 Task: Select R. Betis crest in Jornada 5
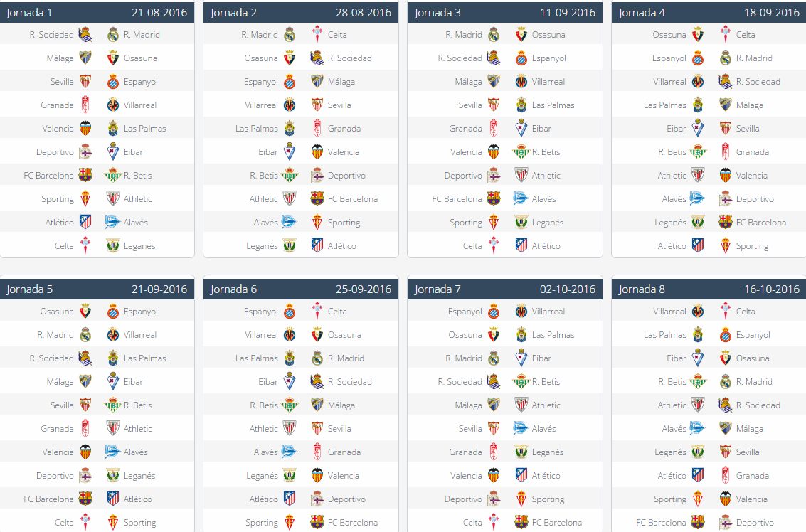(113, 405)
